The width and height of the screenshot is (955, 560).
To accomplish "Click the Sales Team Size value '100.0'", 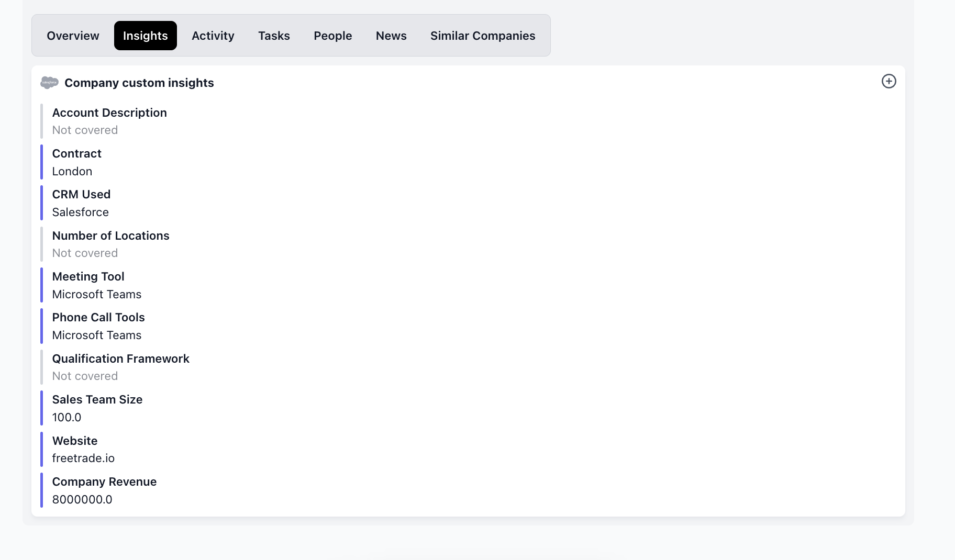I will point(67,417).
